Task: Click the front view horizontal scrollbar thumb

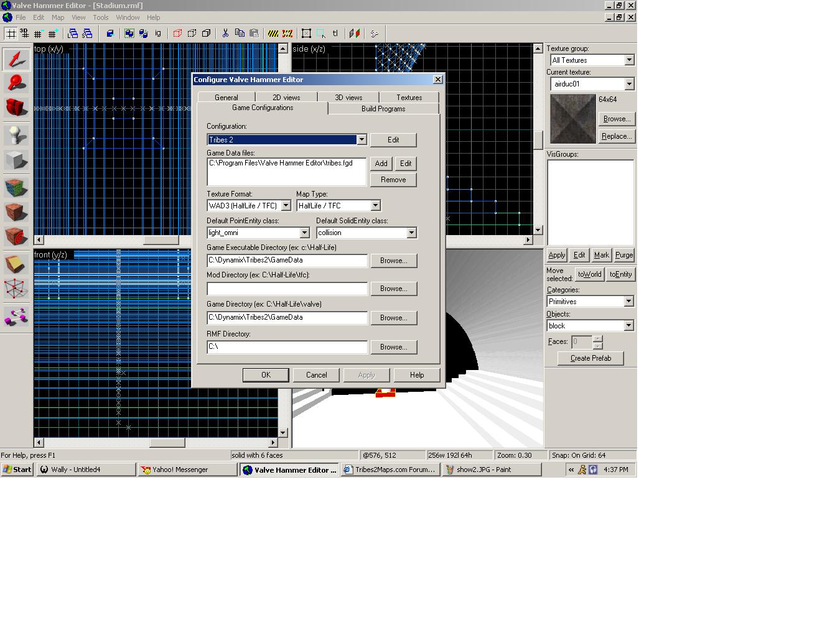Action: pos(167,443)
